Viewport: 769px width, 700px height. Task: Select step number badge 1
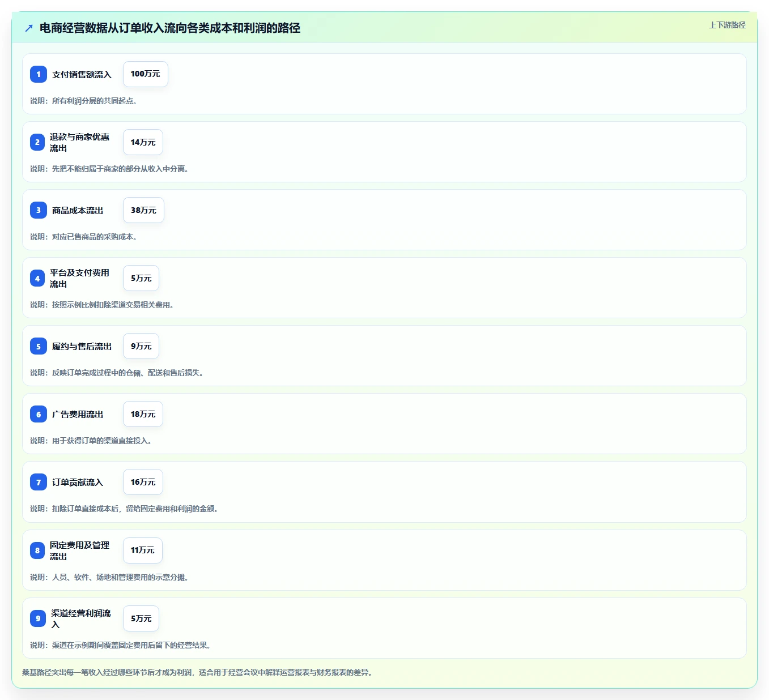pyautogui.click(x=39, y=74)
